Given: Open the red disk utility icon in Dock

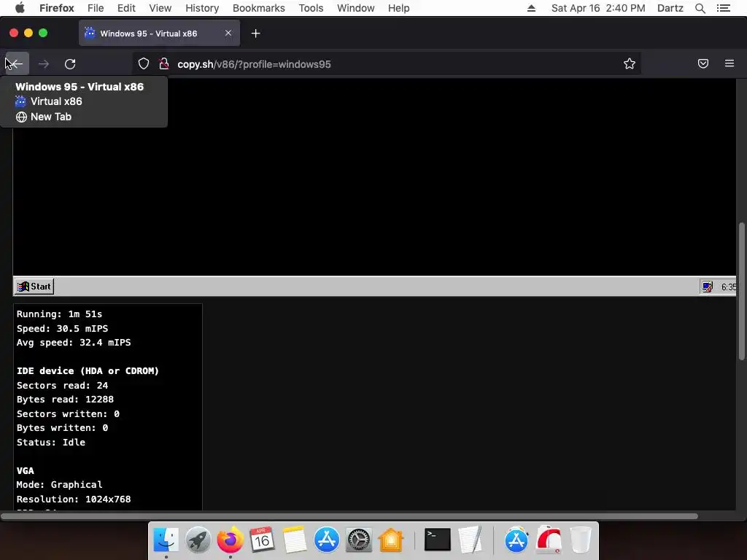Looking at the screenshot, I should (x=549, y=540).
